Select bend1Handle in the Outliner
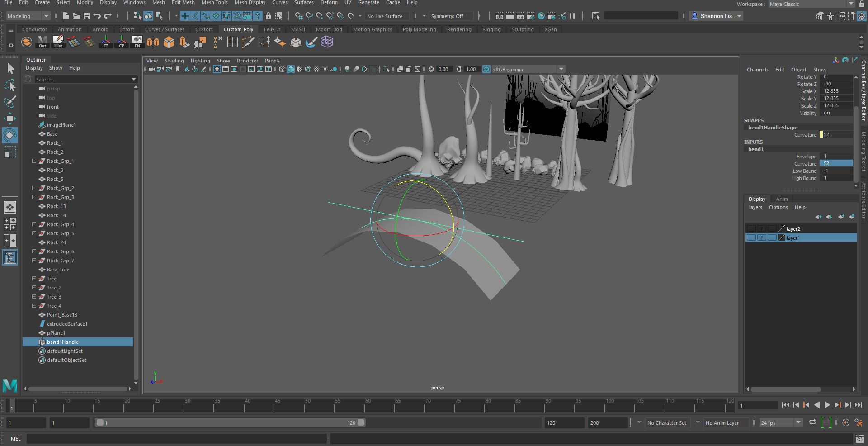This screenshot has width=868, height=446. [63, 342]
